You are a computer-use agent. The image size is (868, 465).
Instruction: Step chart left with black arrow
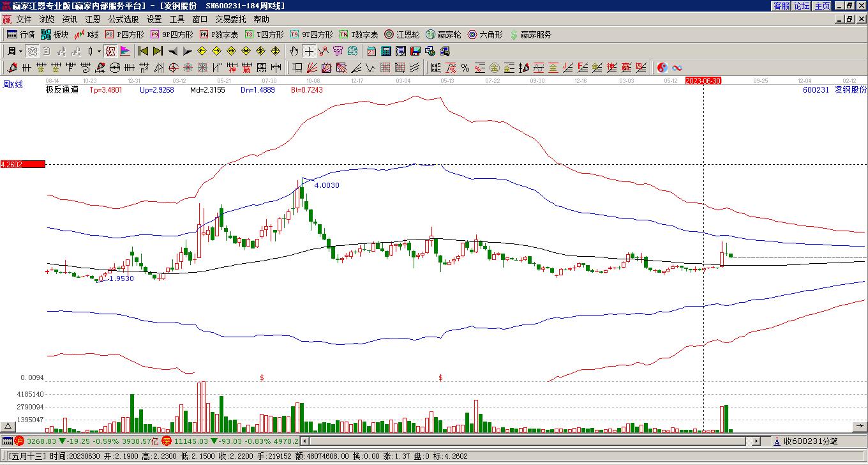(x=173, y=51)
